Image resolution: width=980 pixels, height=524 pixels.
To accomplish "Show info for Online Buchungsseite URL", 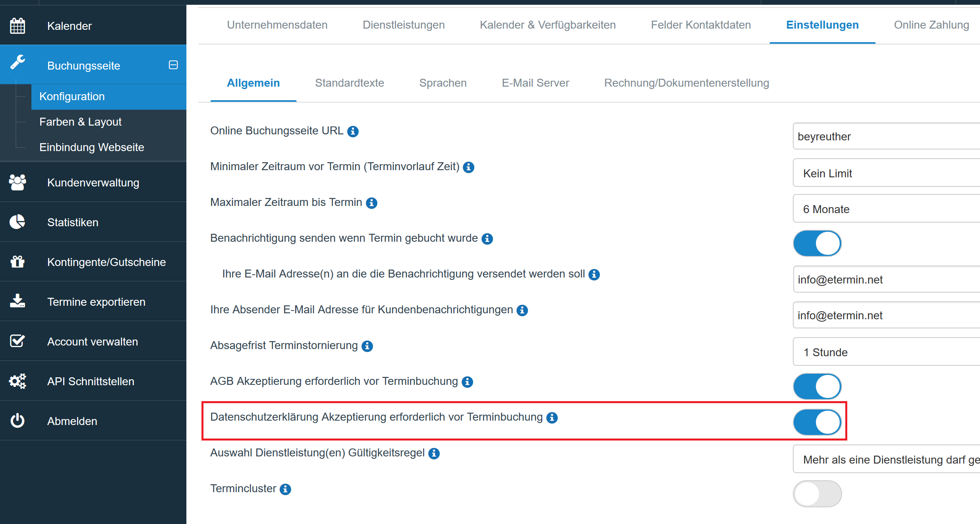I will pos(353,131).
